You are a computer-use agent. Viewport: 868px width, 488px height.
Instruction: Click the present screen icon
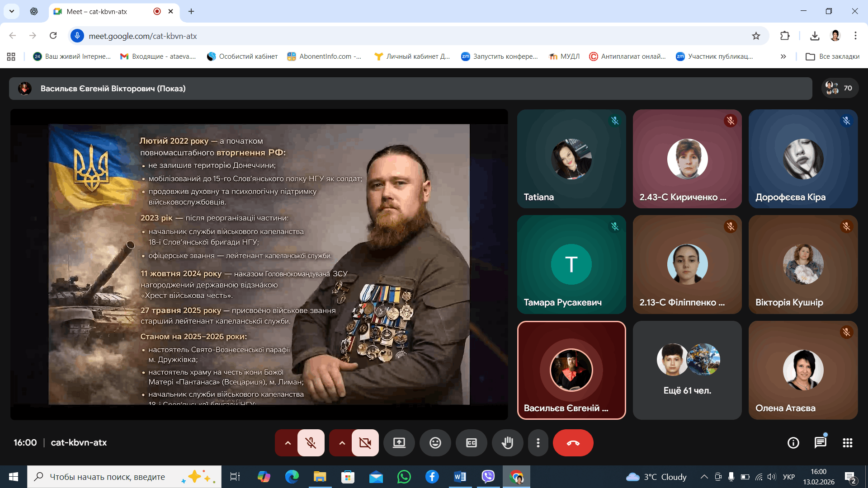(x=399, y=443)
